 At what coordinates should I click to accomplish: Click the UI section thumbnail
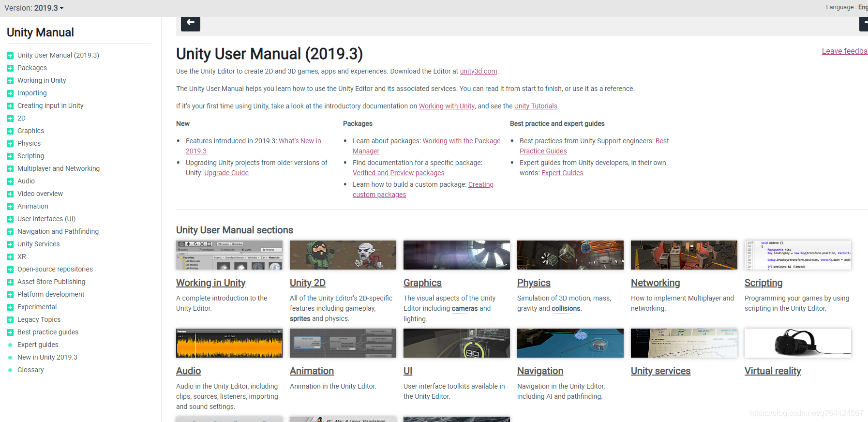(457, 343)
